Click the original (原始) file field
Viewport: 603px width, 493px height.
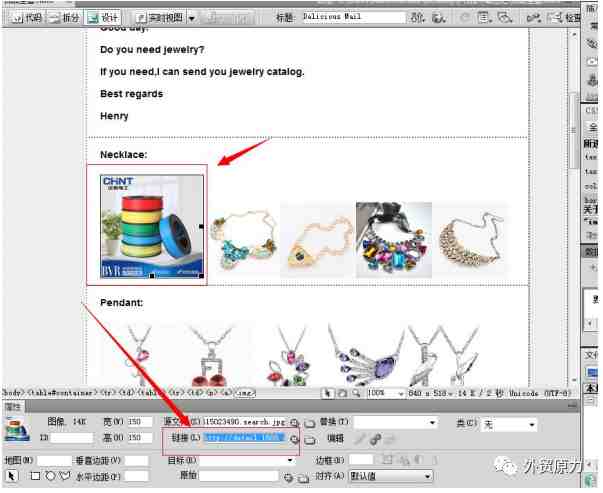239,476
